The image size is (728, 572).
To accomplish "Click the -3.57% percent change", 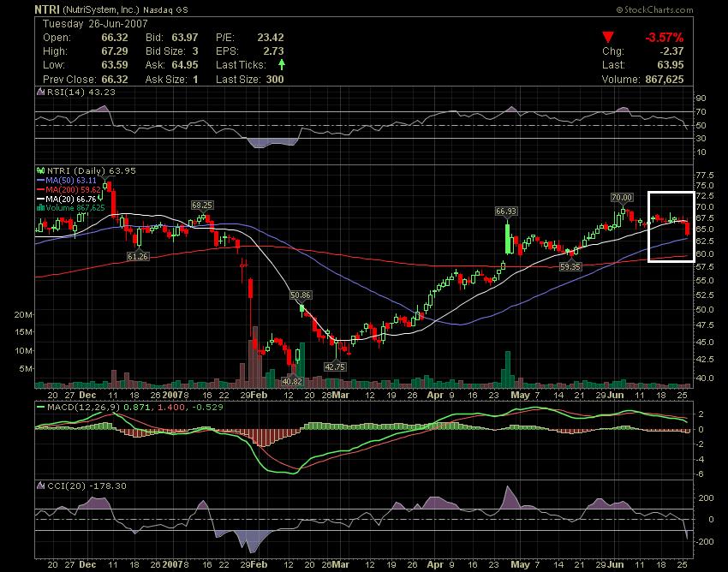I will [664, 38].
